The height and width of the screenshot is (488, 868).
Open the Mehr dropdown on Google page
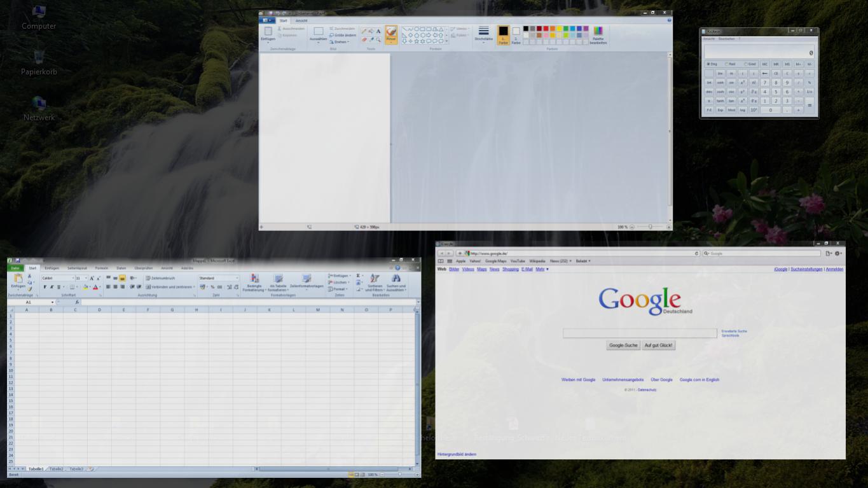[542, 269]
